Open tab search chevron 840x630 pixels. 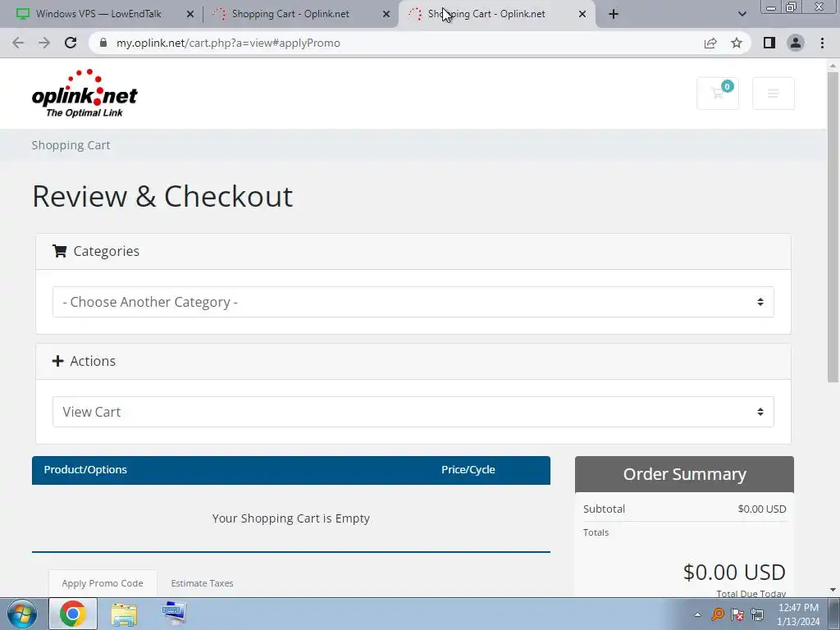(742, 14)
